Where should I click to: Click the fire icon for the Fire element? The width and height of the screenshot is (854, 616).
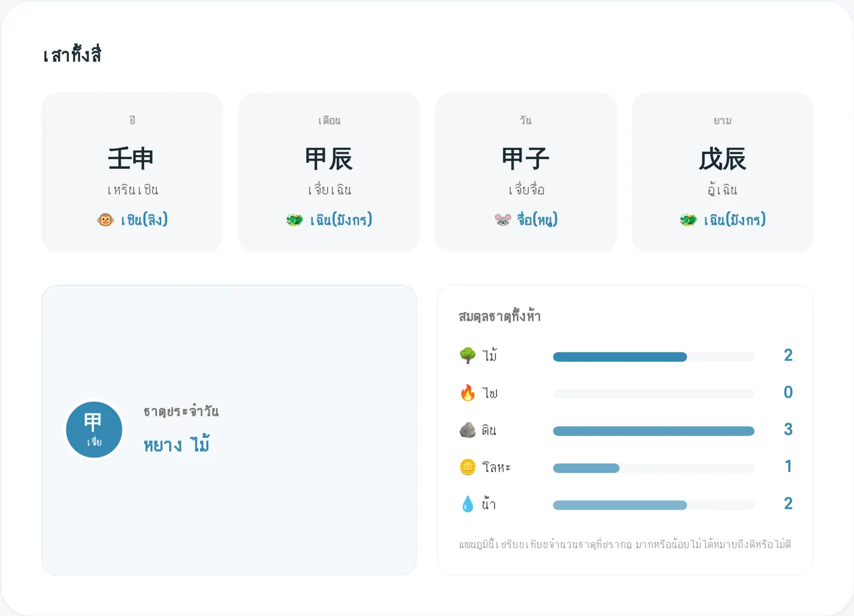468,392
